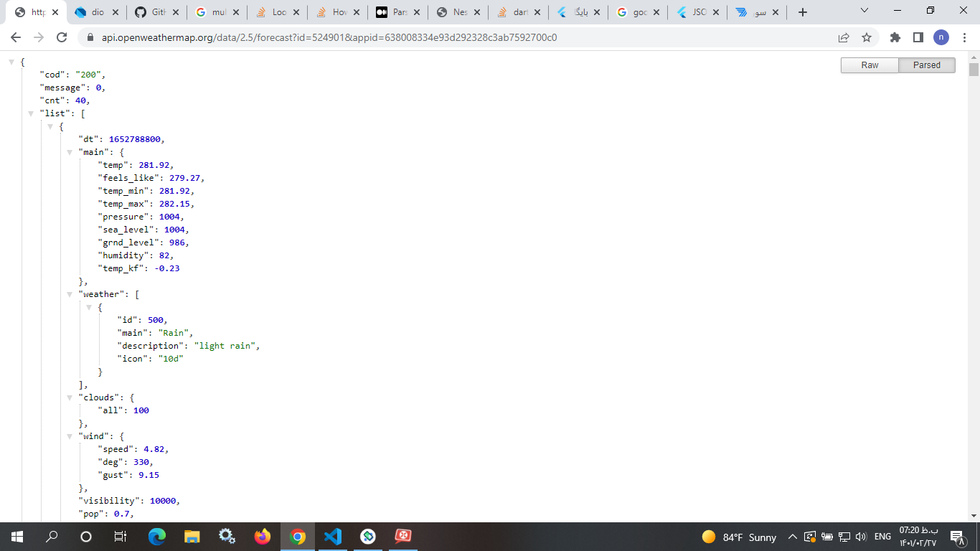Collapse the "list" array
The width and height of the screenshot is (980, 551).
click(x=31, y=113)
